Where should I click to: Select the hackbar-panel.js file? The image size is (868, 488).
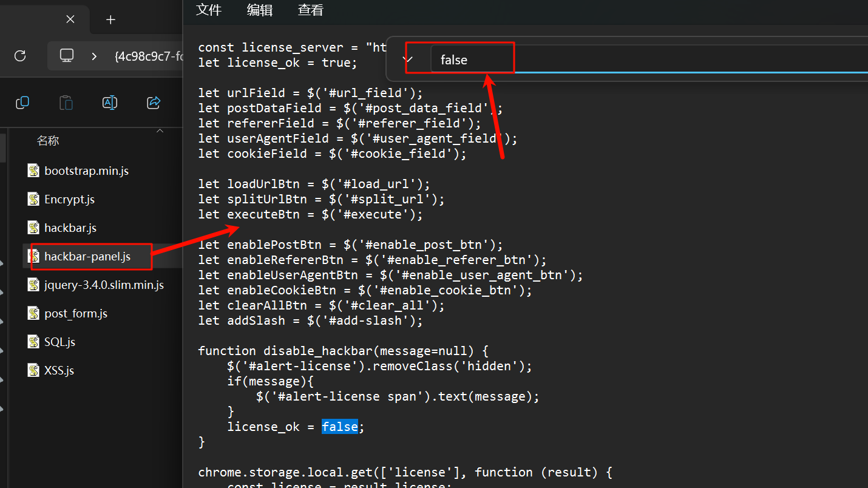(x=87, y=256)
